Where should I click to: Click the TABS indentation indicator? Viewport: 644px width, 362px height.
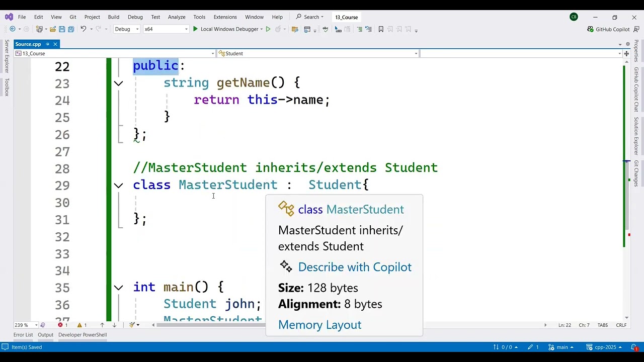[603, 325]
